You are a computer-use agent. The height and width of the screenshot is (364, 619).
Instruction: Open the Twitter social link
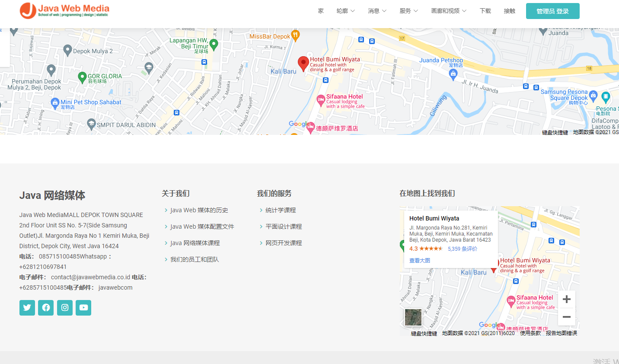(x=27, y=308)
